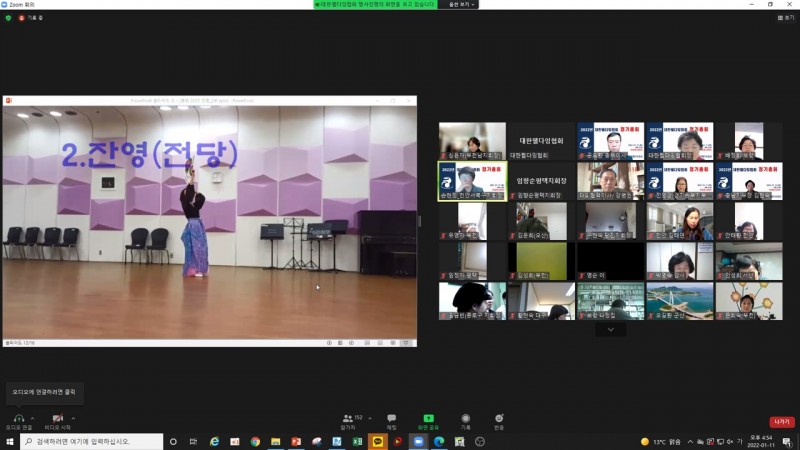Click the view layout button top right

785,18
